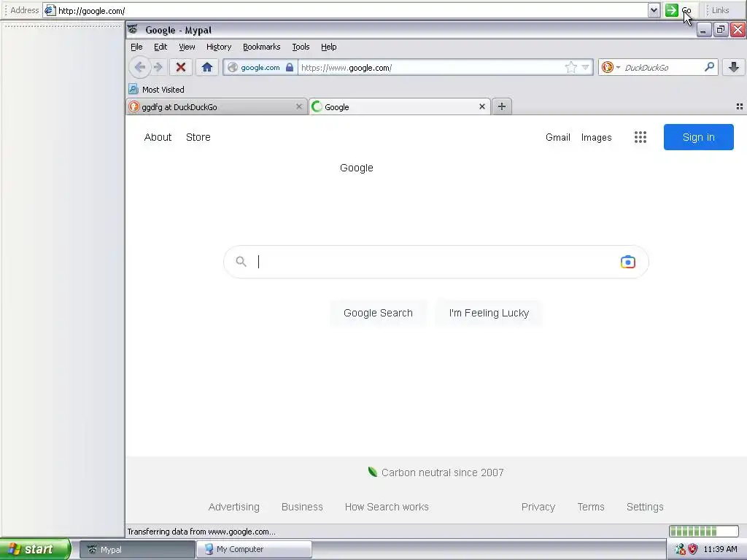Open the Gmail link
Viewport: 747px width, 560px height.
558,137
